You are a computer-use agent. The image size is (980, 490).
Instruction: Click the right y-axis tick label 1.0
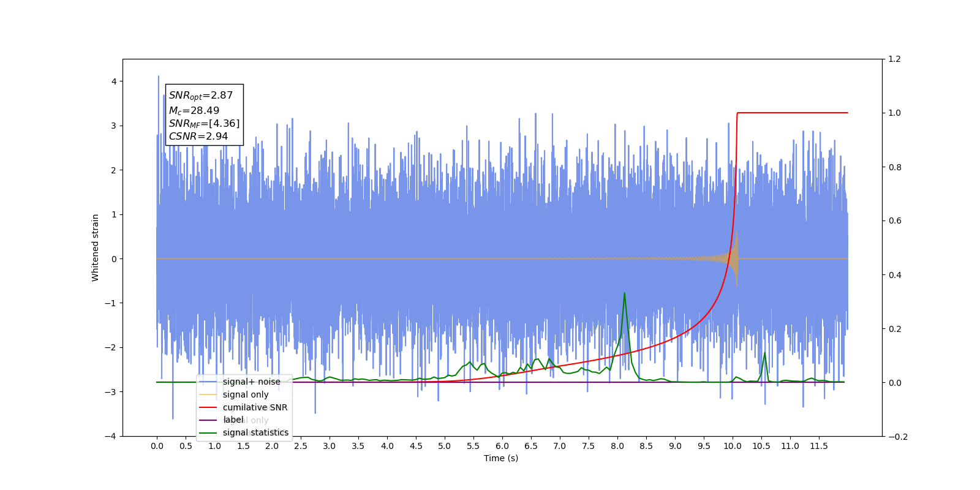click(x=894, y=113)
